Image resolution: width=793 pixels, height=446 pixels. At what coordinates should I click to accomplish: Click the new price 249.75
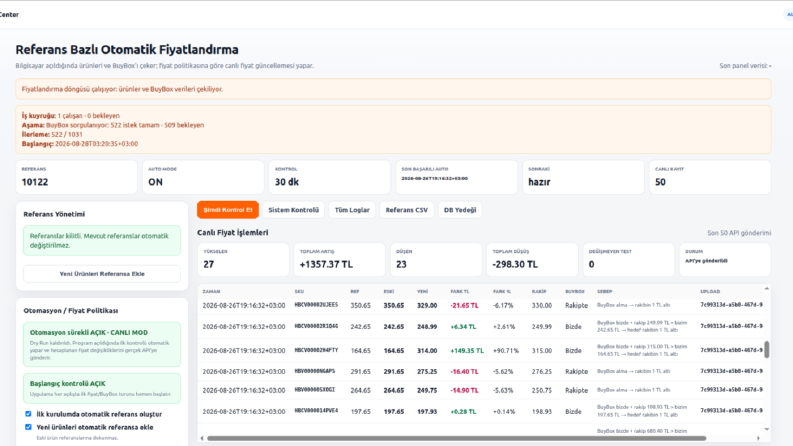[427, 390]
